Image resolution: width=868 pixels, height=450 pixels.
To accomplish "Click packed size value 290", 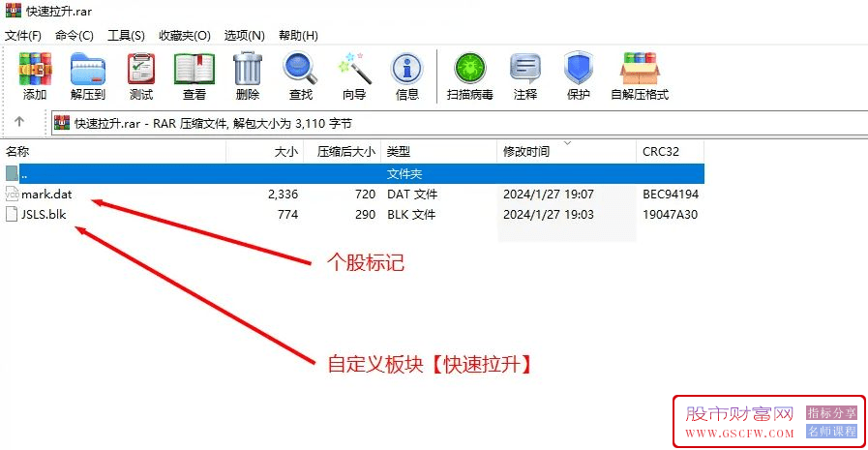I will click(366, 214).
